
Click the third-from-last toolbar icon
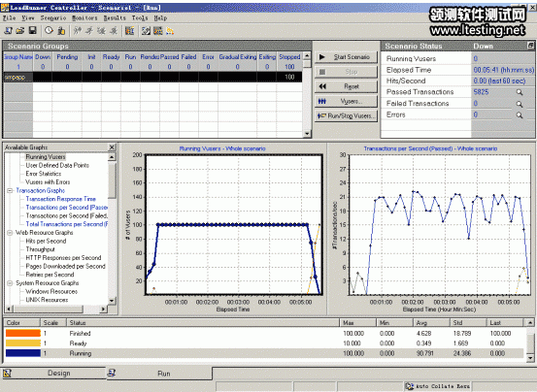(x=146, y=31)
